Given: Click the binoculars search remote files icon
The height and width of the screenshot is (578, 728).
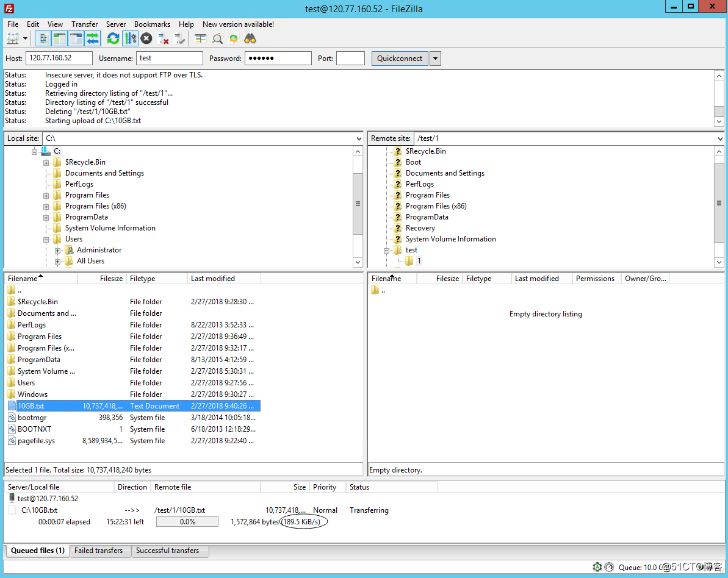Looking at the screenshot, I should pyautogui.click(x=250, y=38).
